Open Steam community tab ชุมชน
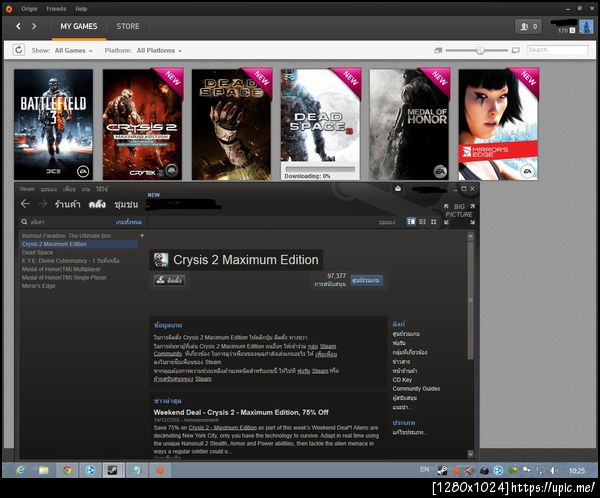 point(126,204)
